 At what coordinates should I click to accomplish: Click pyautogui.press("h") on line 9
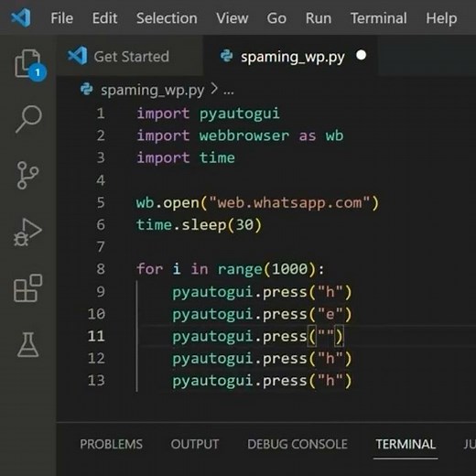click(262, 292)
